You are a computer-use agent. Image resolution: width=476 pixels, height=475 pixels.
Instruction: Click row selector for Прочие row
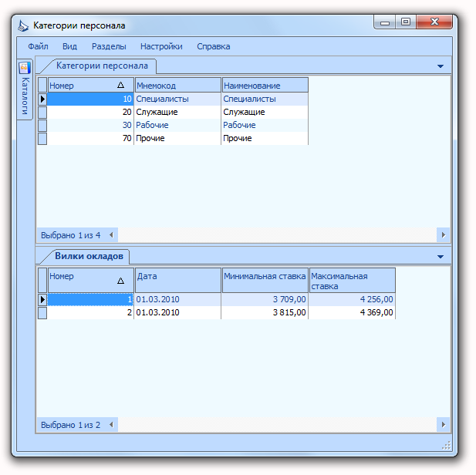point(42,138)
